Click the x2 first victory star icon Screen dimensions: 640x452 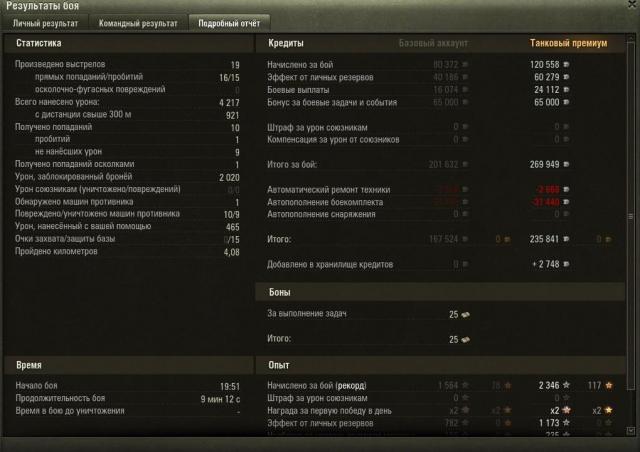566,410
